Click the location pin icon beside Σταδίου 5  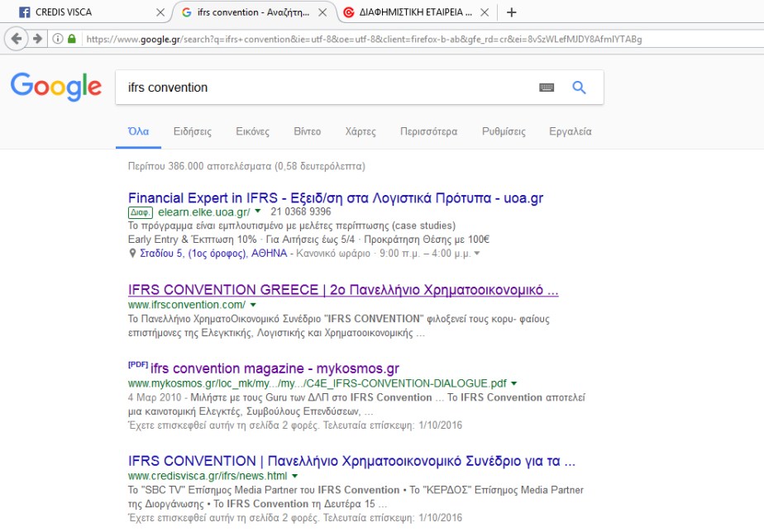[130, 254]
